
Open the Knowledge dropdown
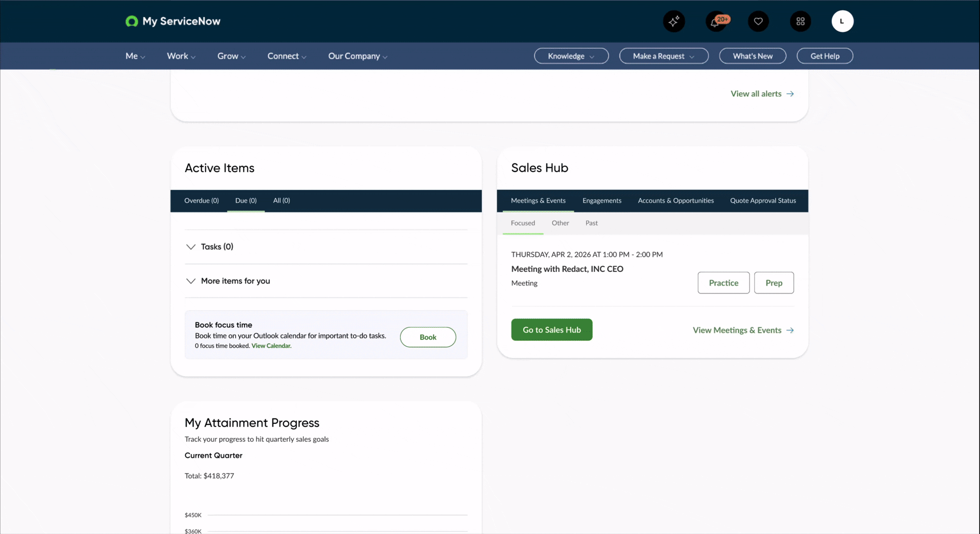pos(571,56)
